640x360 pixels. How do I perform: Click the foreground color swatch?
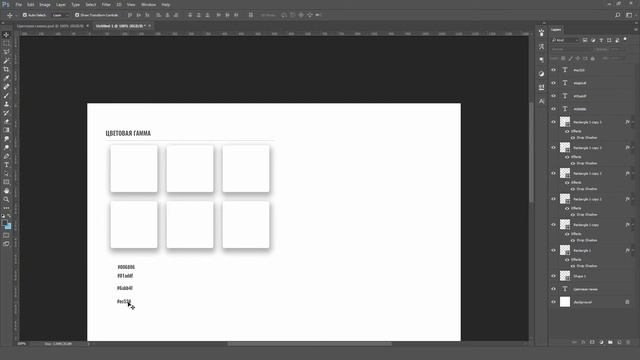[4, 223]
